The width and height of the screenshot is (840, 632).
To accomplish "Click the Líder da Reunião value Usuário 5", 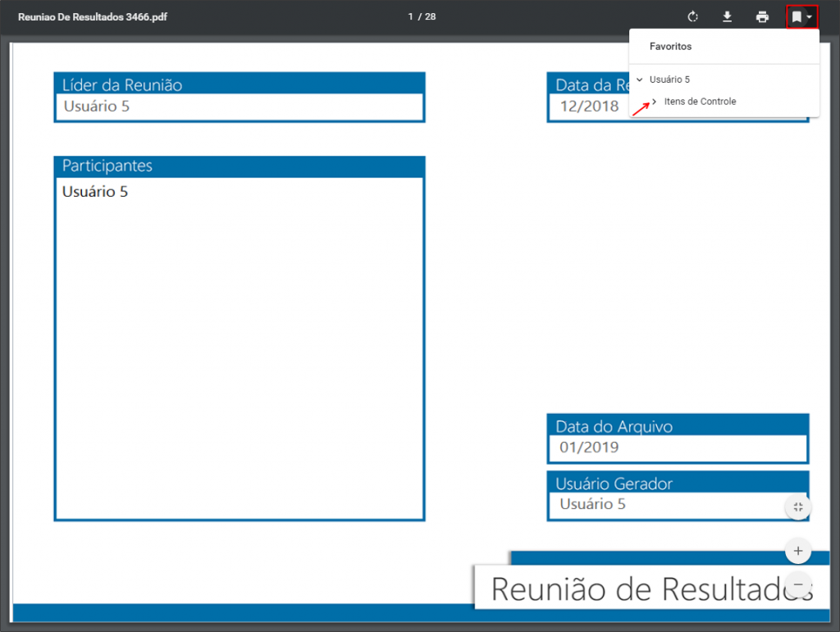I will coord(97,107).
